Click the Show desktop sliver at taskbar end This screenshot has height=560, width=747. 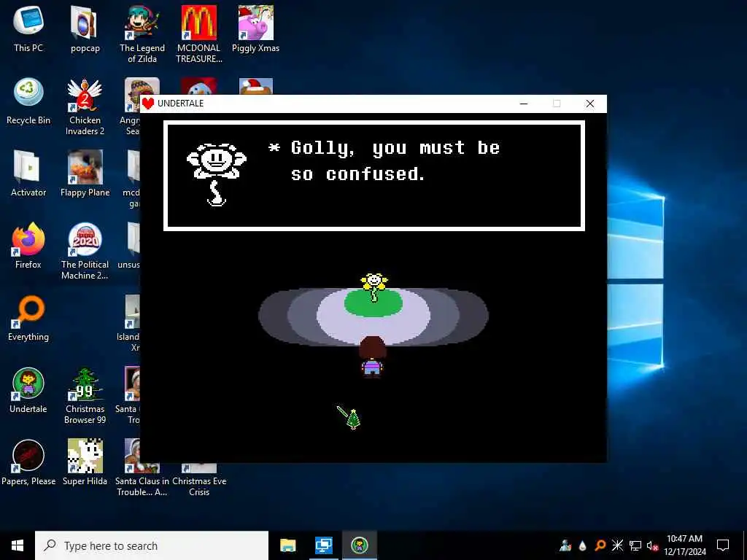point(745,545)
